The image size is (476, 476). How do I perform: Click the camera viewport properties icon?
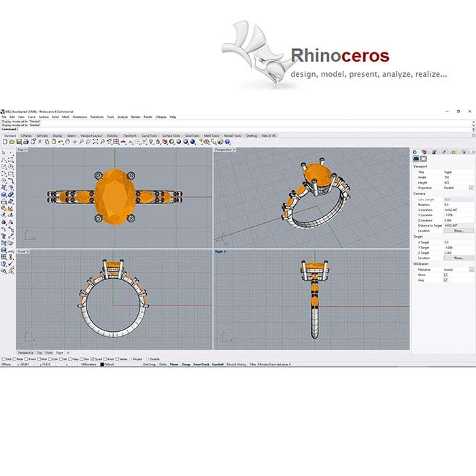click(416, 158)
